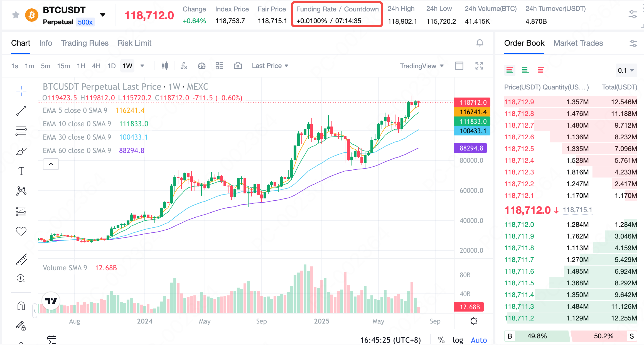The image size is (644, 345).
Task: Click the 118,712.9 ask price row
Action: coord(519,102)
